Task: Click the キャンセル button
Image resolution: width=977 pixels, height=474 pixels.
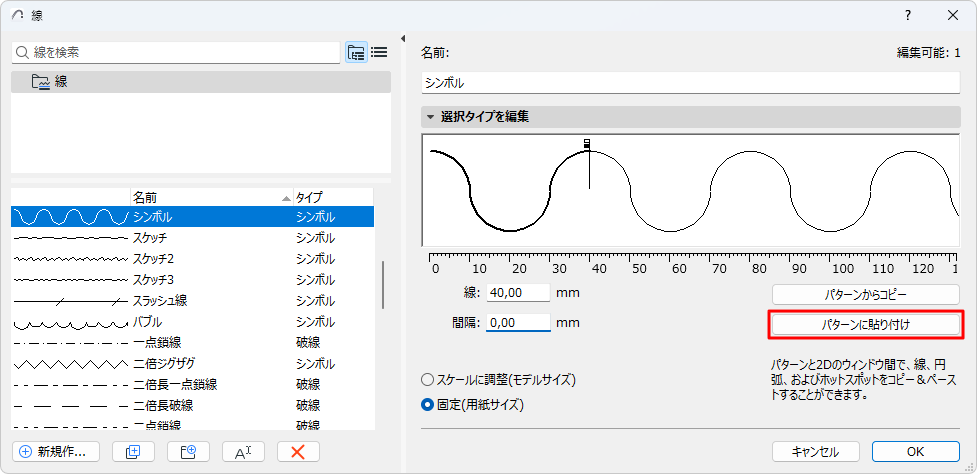Action: click(x=816, y=452)
